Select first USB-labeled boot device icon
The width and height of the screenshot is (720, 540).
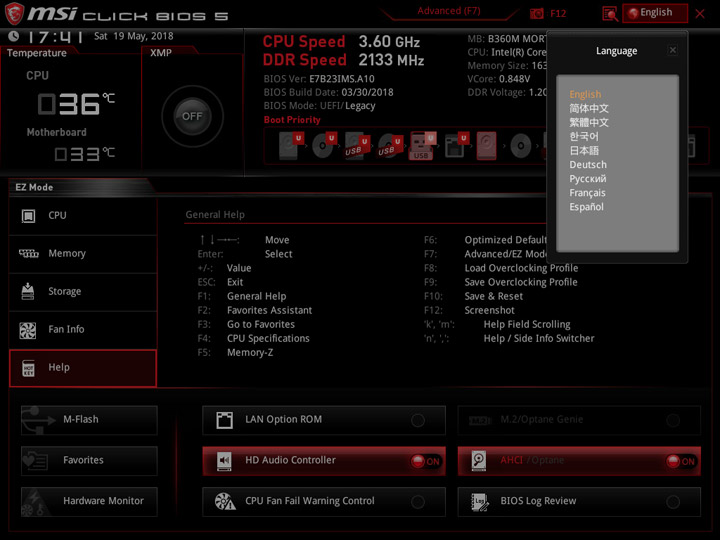pos(357,146)
